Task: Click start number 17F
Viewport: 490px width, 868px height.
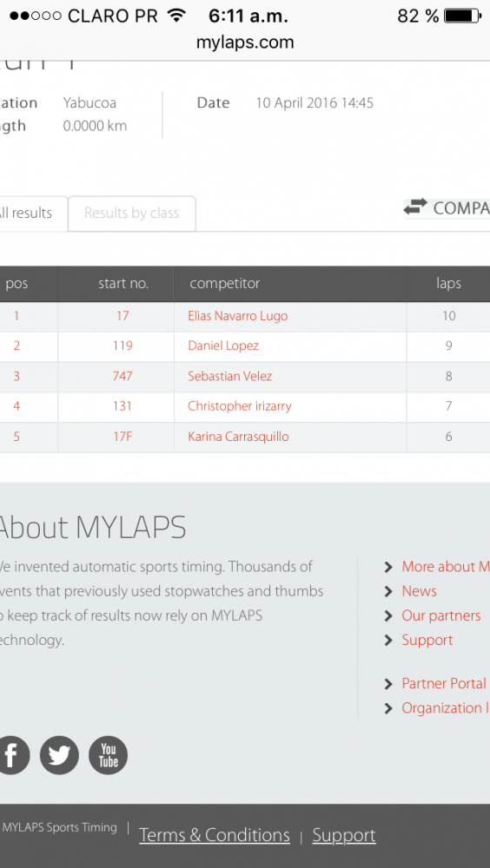Action: click(122, 437)
